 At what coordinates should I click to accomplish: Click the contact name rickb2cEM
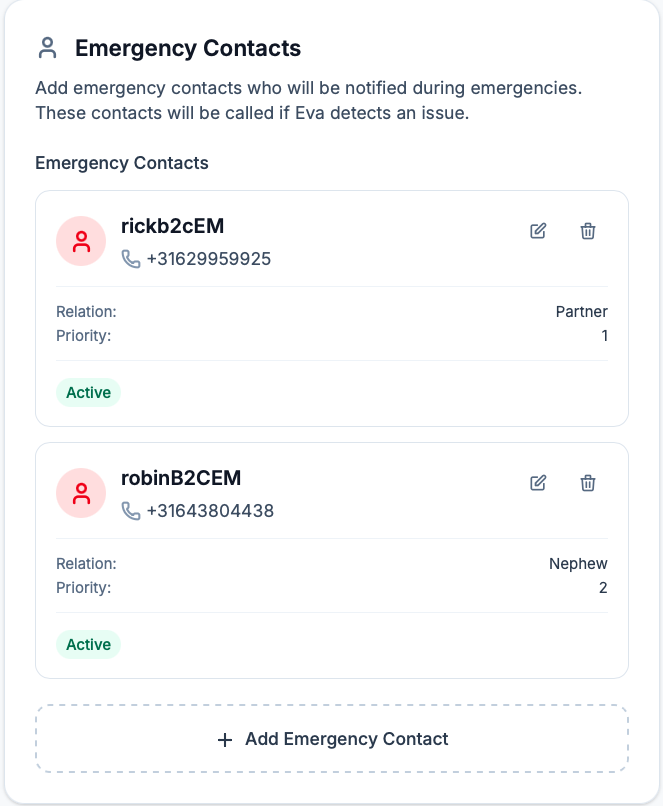pos(173,227)
